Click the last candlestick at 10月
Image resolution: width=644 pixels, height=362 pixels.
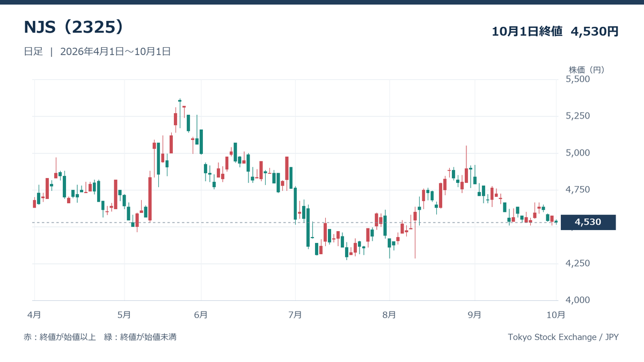(556, 221)
